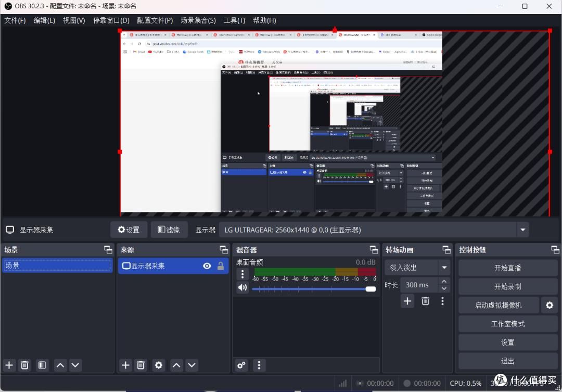Increase transition duration with up arrow
The width and height of the screenshot is (562, 392).
coord(444,281)
